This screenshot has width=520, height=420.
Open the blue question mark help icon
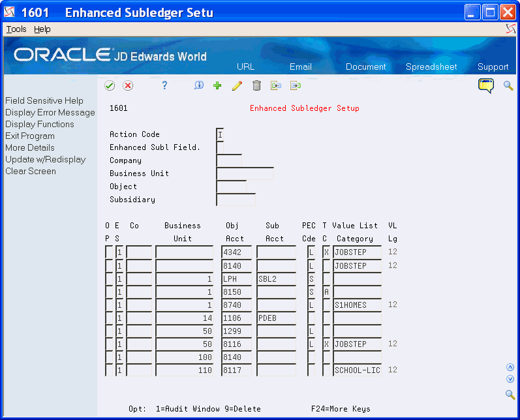[x=164, y=85]
